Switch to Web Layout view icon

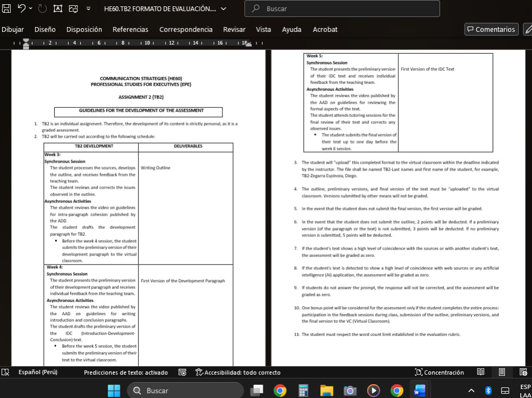pos(523,372)
